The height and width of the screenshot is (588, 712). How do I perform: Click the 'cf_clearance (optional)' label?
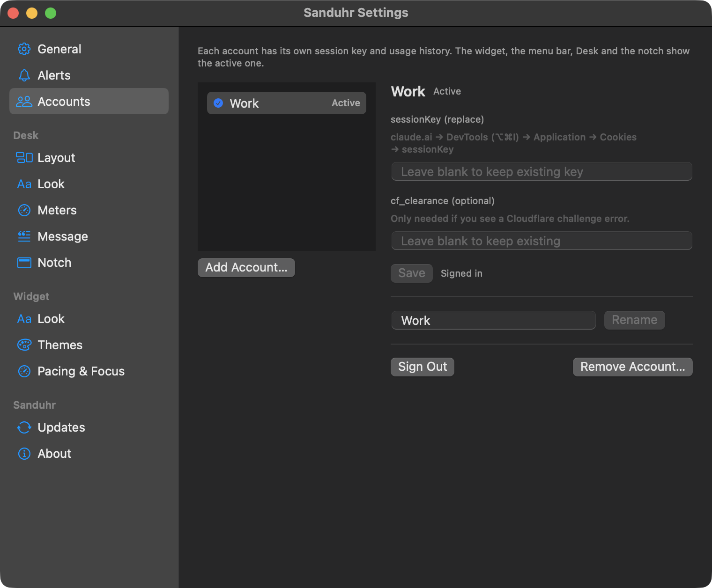click(443, 201)
